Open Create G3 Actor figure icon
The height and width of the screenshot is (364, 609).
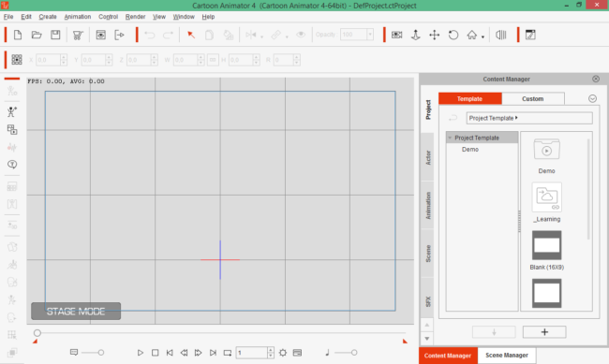tap(12, 111)
